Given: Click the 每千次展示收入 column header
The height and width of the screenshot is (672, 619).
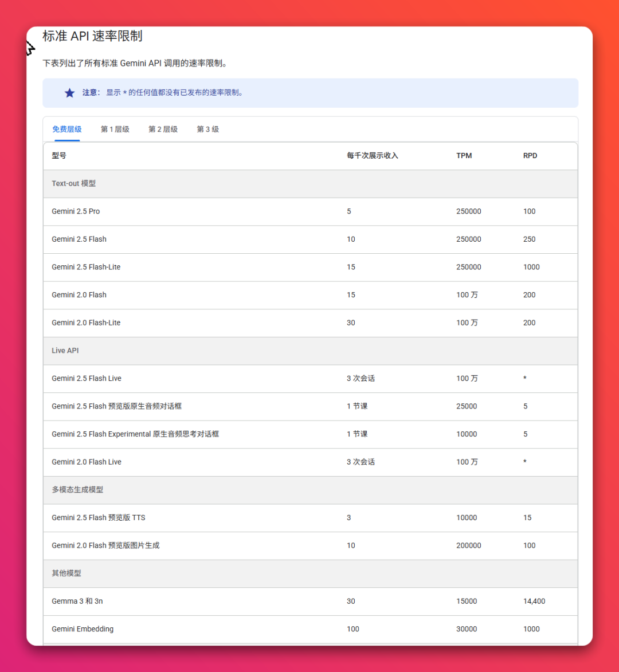Looking at the screenshot, I should (x=373, y=156).
